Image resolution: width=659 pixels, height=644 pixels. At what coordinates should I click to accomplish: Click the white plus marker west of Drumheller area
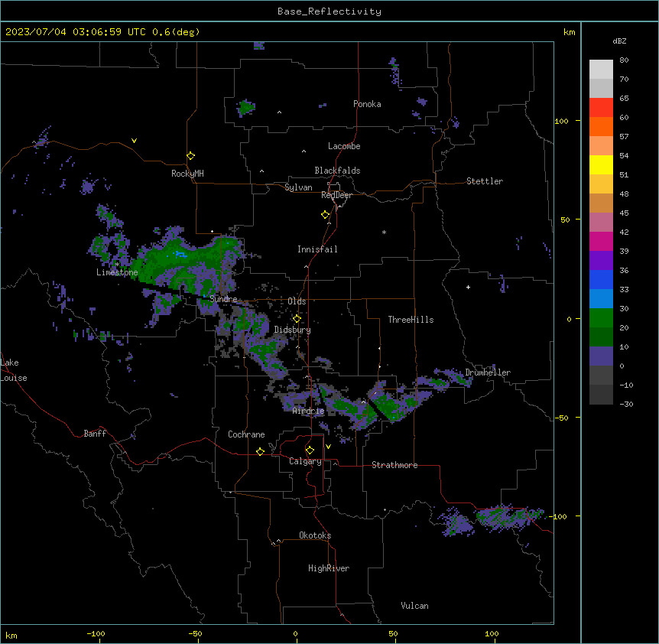point(468,287)
